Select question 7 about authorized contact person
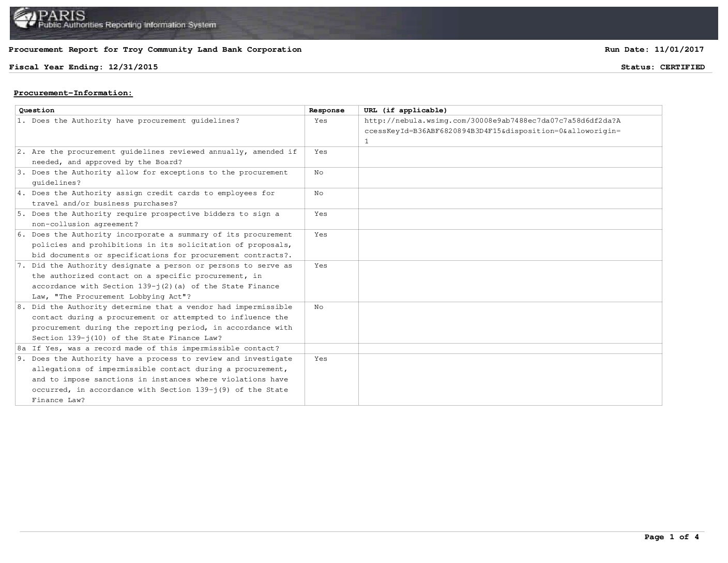The width and height of the screenshot is (728, 563). pos(155,281)
